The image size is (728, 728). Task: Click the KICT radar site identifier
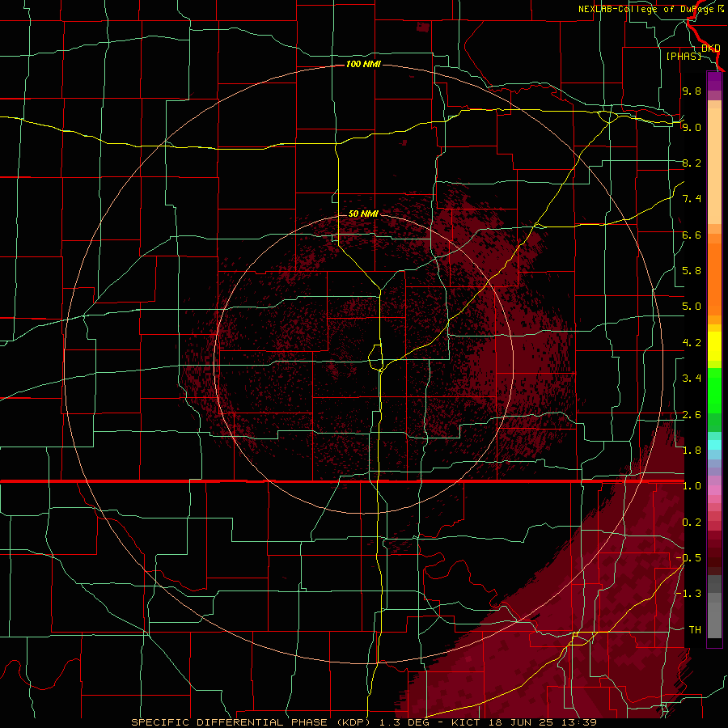466,722
